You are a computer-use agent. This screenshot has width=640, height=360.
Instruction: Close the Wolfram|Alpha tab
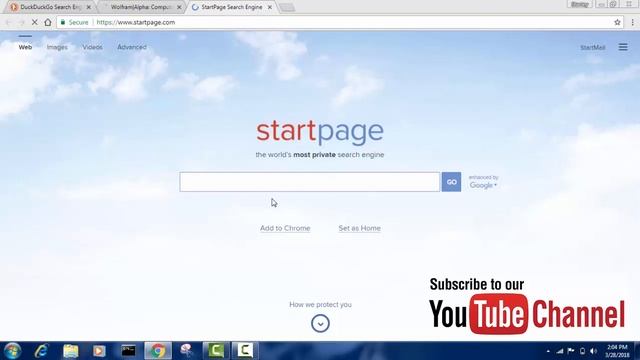tap(179, 7)
